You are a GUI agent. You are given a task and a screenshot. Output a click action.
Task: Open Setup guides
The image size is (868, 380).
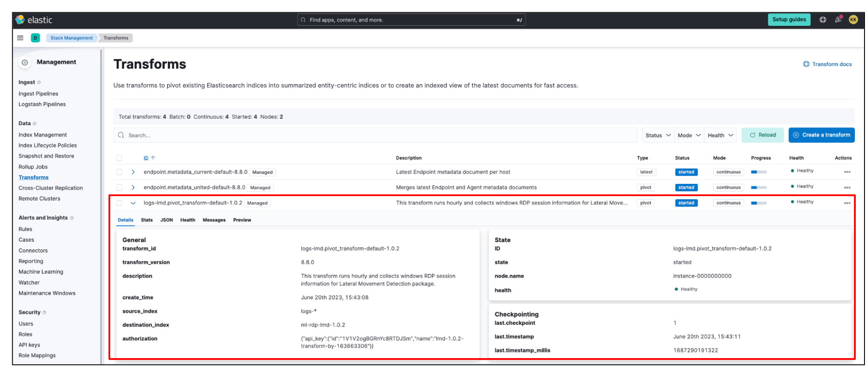(x=789, y=20)
